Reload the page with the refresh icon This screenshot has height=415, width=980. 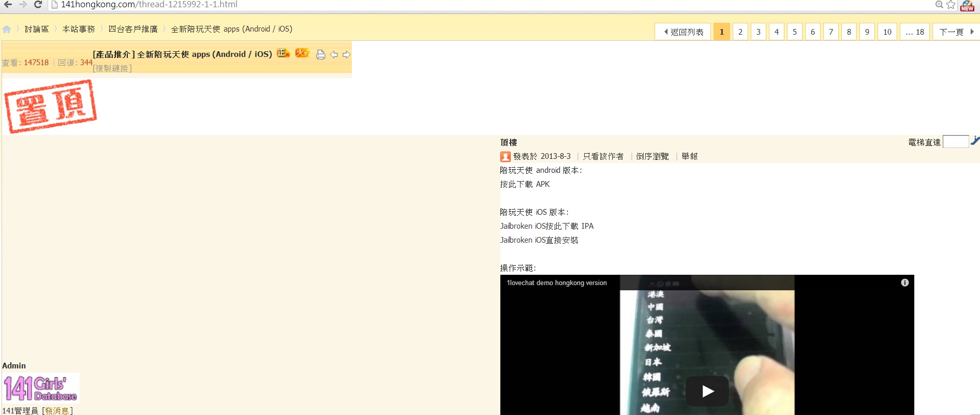click(38, 5)
